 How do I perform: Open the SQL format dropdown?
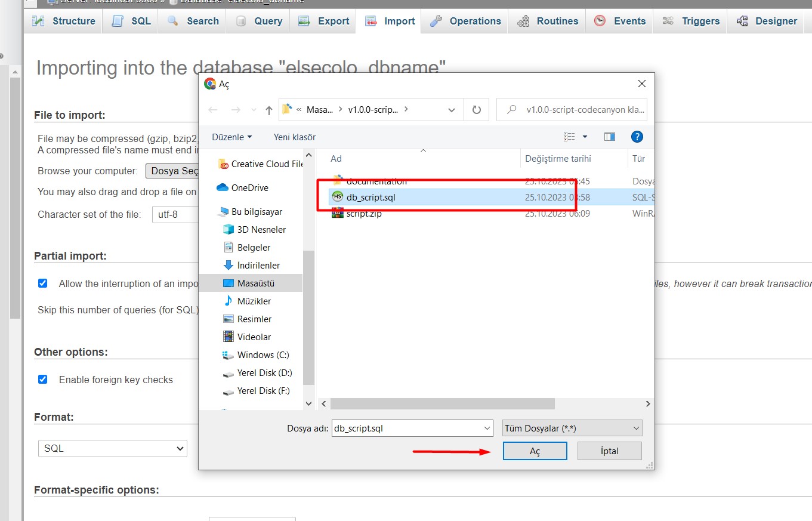[112, 448]
